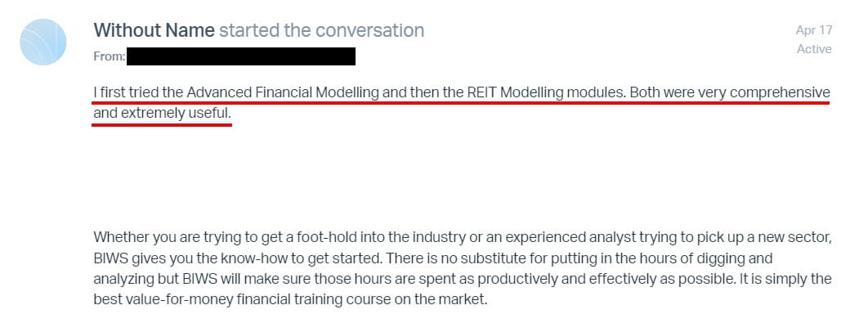Click the "Apr 17" conversation date
This screenshot has height=332, width=868.
click(813, 29)
